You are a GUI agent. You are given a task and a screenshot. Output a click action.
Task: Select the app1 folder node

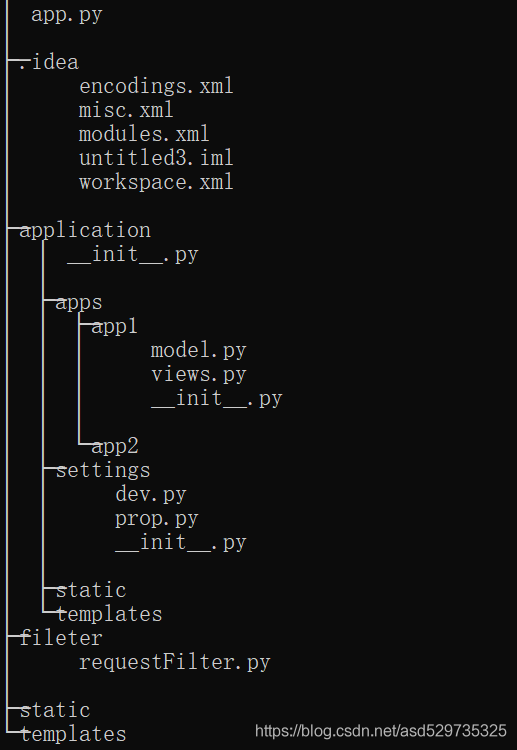tap(114, 327)
